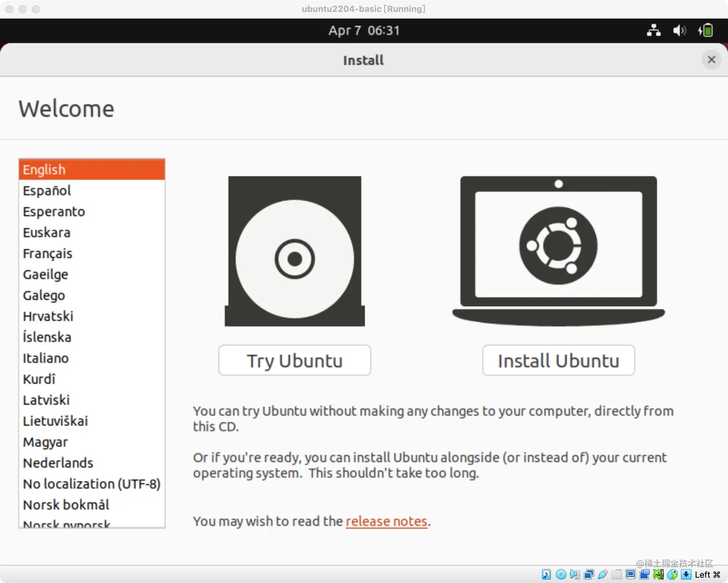Click the Left ⌘ host key indicator
The image size is (728, 583).
point(708,574)
